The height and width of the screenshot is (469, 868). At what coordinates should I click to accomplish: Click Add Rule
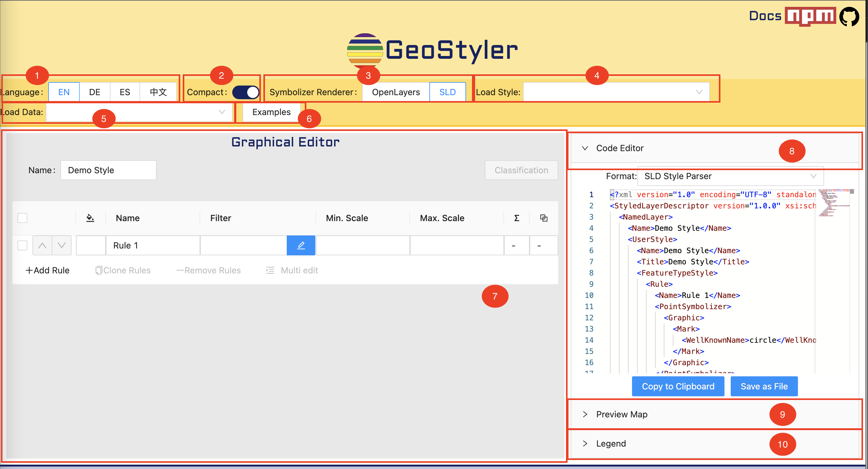tap(48, 270)
